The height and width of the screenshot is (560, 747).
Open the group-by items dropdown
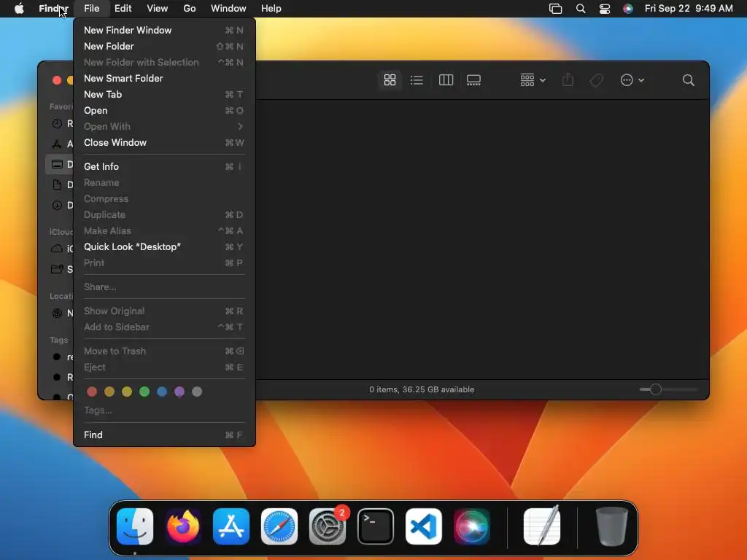pyautogui.click(x=533, y=80)
